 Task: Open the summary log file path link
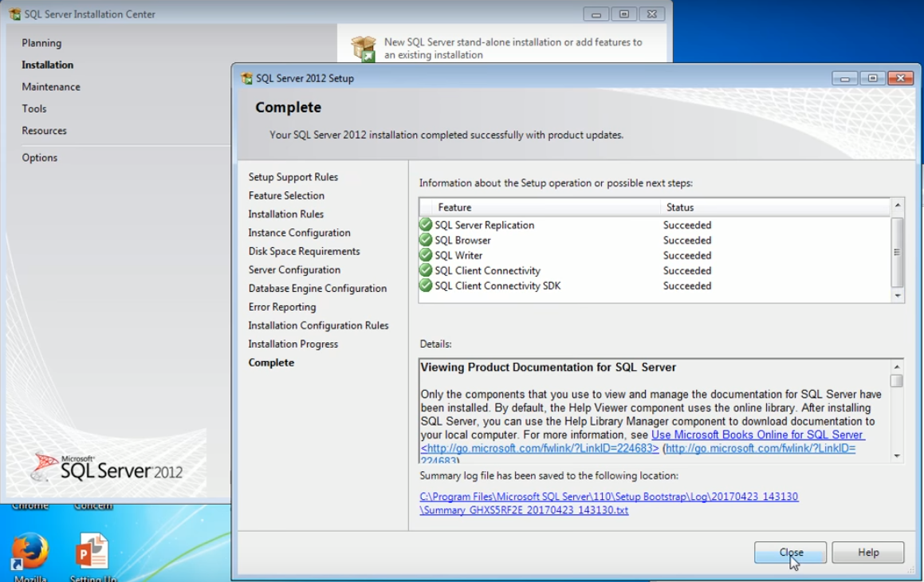[608, 497]
